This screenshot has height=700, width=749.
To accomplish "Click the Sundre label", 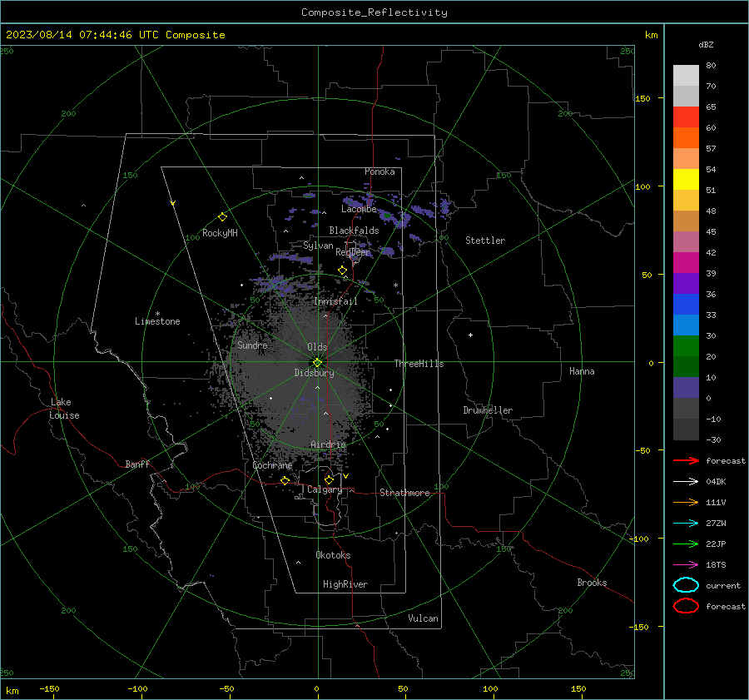I will [x=252, y=345].
